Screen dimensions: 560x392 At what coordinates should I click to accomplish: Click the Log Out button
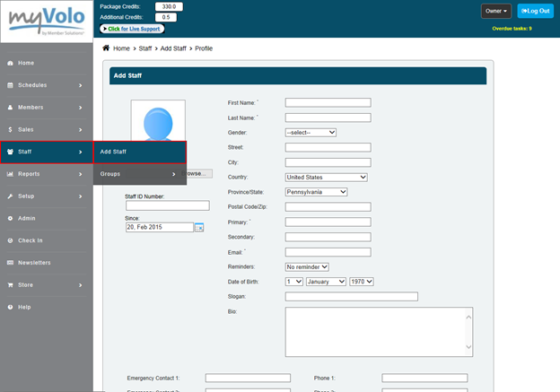coord(535,11)
